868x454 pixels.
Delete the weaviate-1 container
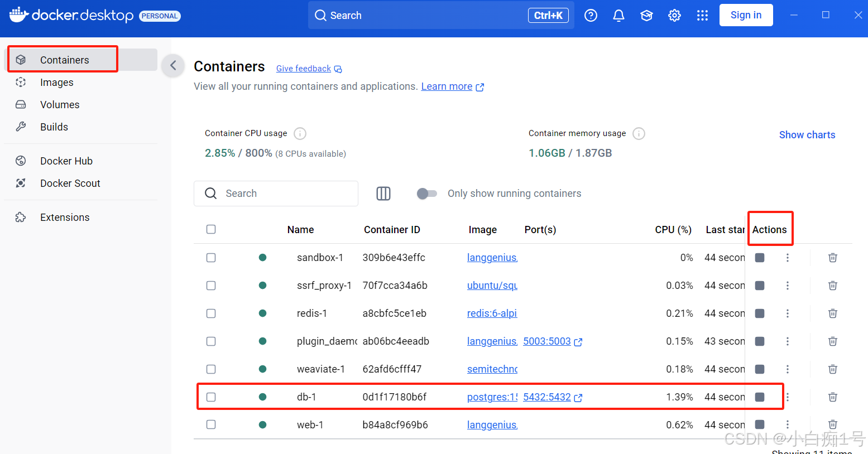tap(833, 369)
